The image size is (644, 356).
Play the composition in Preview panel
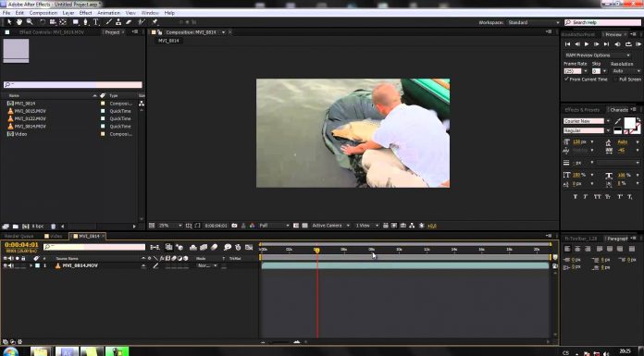tap(587, 44)
